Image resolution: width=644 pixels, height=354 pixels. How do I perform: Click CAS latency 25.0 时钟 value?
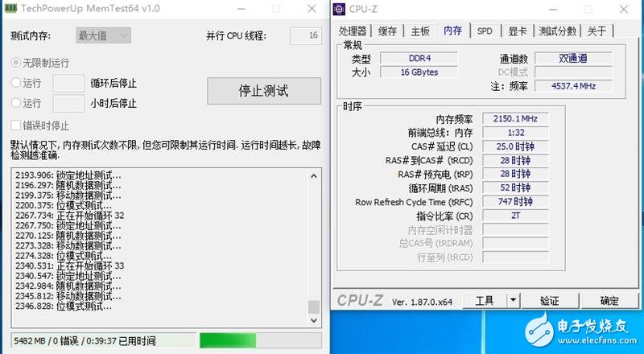pos(515,146)
